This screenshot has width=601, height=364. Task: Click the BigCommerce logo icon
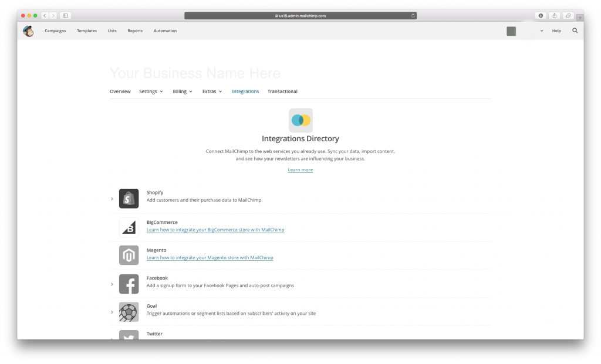(x=129, y=227)
